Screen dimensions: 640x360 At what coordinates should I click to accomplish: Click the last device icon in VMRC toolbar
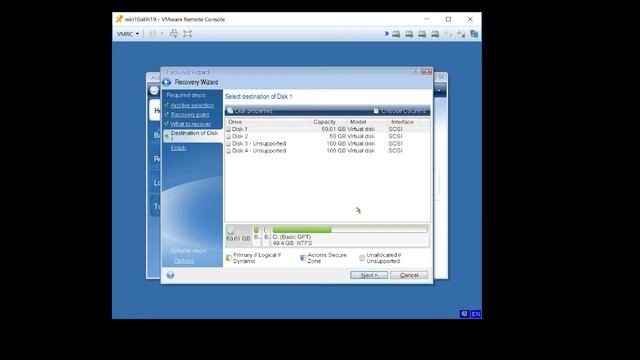tap(474, 34)
